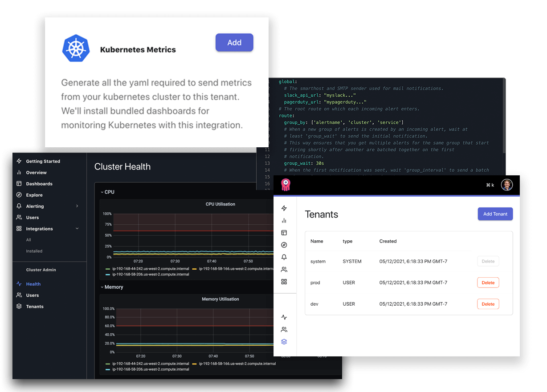547x392 pixels.
Task: Collapse the Memory panel section
Action: pyautogui.click(x=112, y=287)
